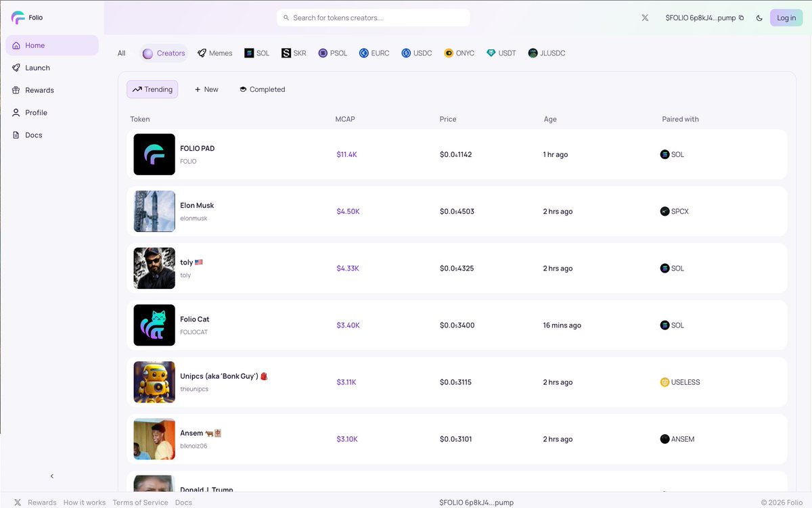This screenshot has width=812, height=508.
Task: Click the MCAP column header
Action: pos(345,119)
